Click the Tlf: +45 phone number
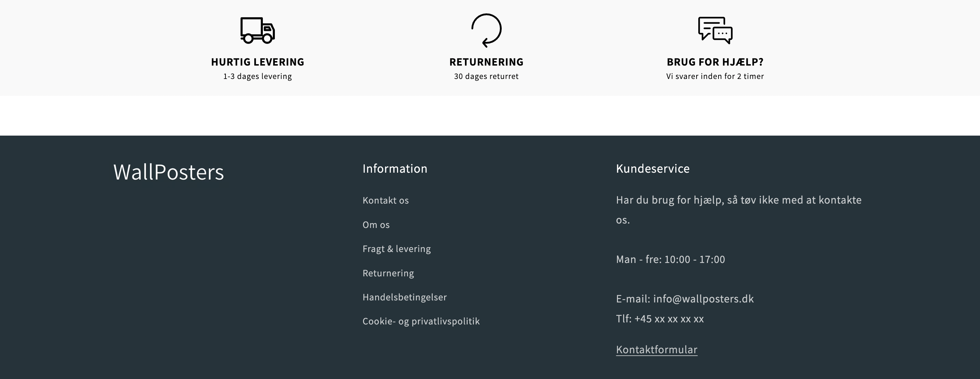 pyautogui.click(x=669, y=319)
